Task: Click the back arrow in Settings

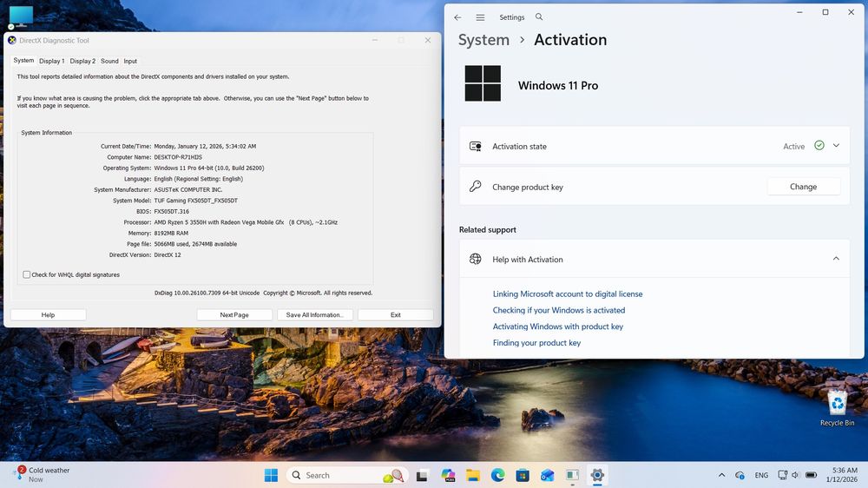Action: click(457, 17)
